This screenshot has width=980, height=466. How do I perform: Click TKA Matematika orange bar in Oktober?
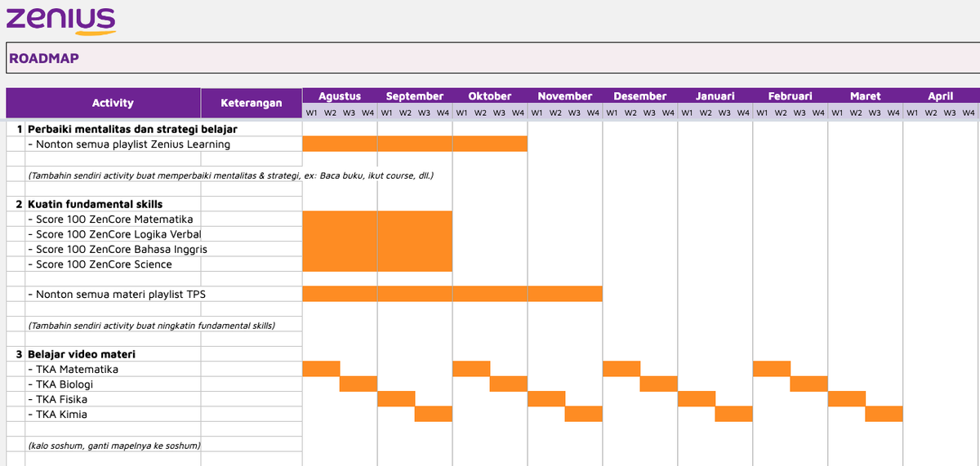(471, 369)
